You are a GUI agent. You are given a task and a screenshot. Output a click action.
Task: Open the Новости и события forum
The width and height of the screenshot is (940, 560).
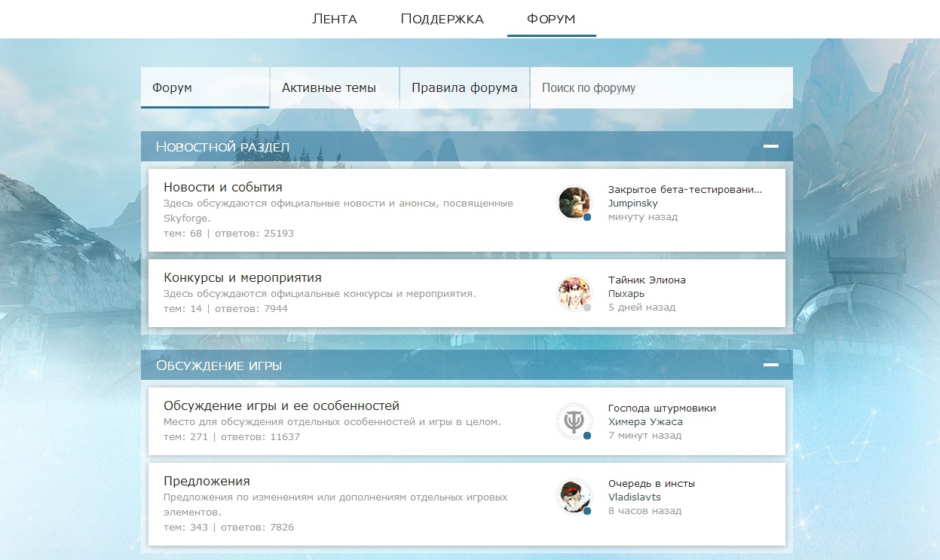223,187
